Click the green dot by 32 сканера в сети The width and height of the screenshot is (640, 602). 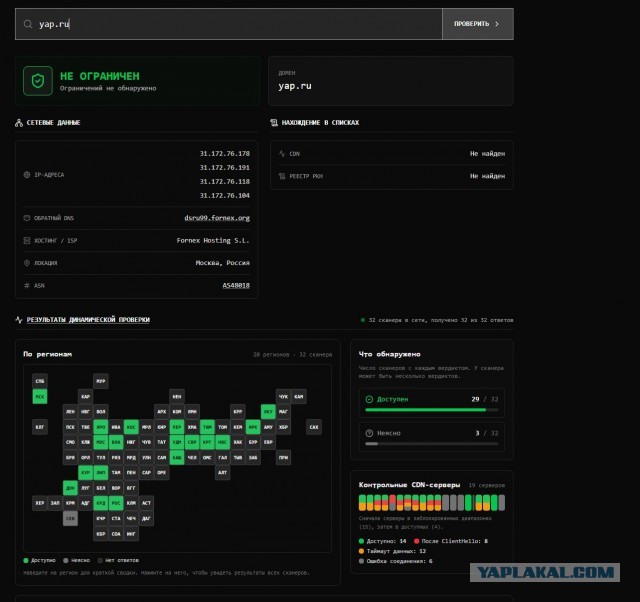pos(363,320)
